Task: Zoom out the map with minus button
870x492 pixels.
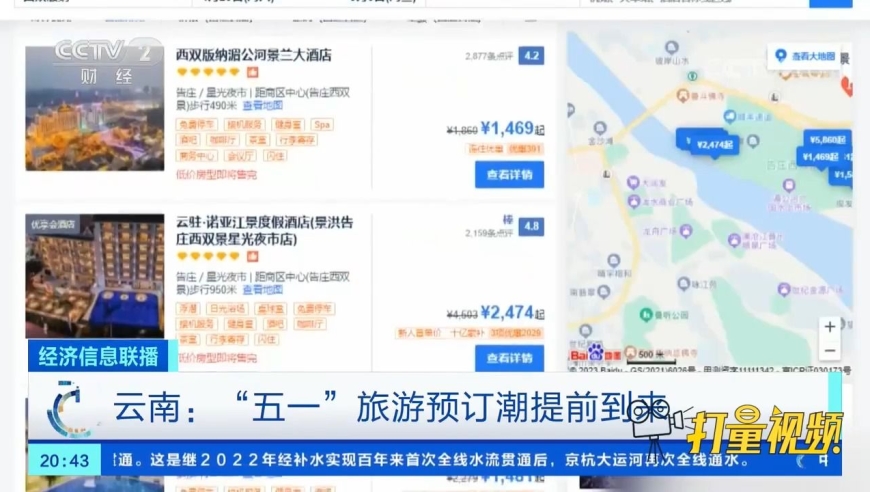Action: point(829,351)
